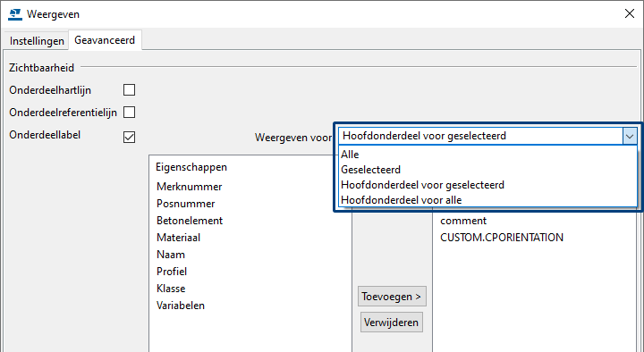Select Profiel in Eigenschappen list
This screenshot has width=644, height=352.
click(172, 272)
